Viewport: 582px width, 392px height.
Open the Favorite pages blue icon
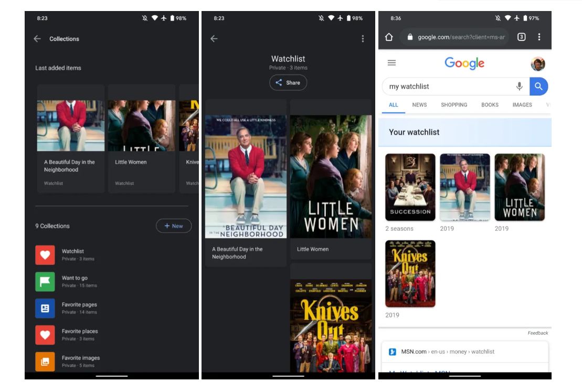45,308
